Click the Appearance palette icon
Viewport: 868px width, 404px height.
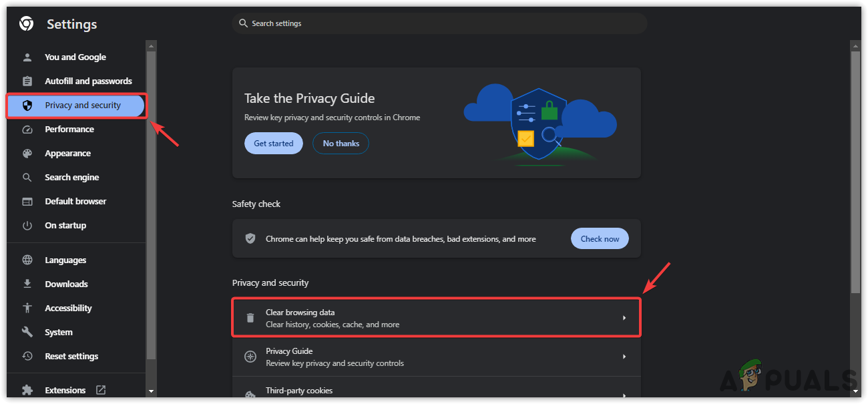(27, 154)
